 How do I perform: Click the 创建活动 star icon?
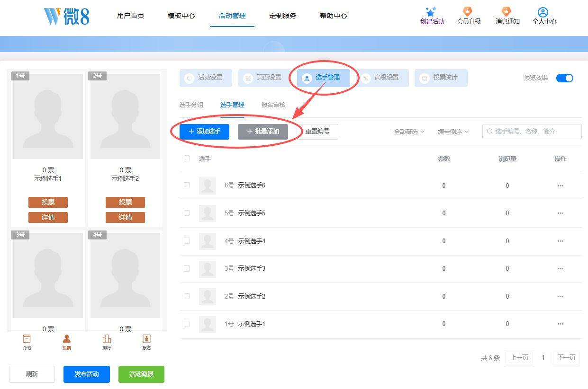431,12
